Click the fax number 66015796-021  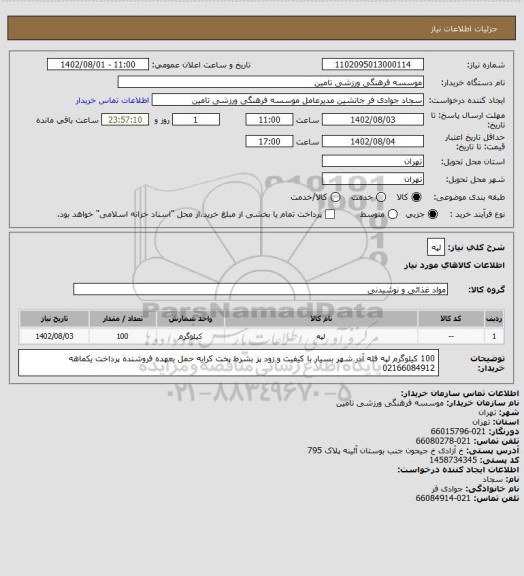457,431
